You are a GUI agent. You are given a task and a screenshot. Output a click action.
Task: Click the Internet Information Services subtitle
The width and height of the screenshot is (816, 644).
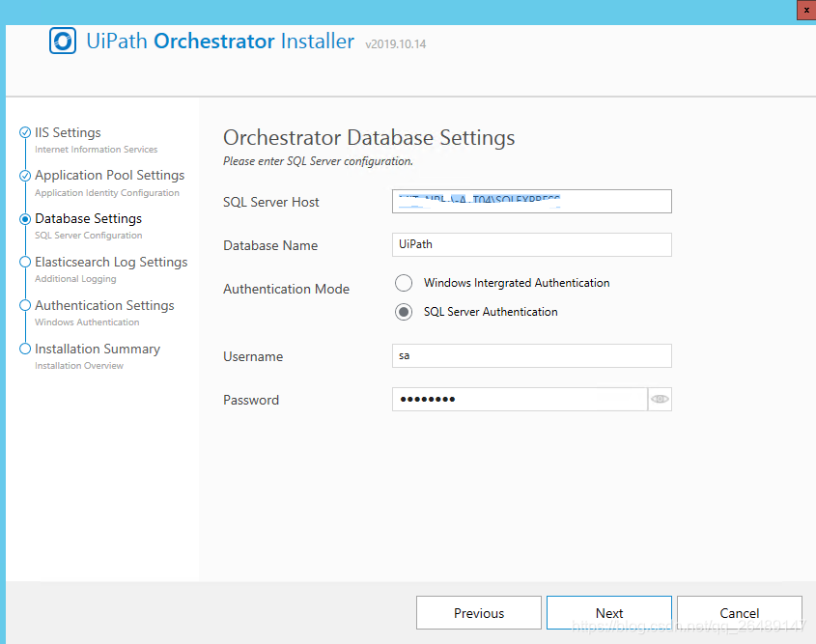tap(97, 150)
